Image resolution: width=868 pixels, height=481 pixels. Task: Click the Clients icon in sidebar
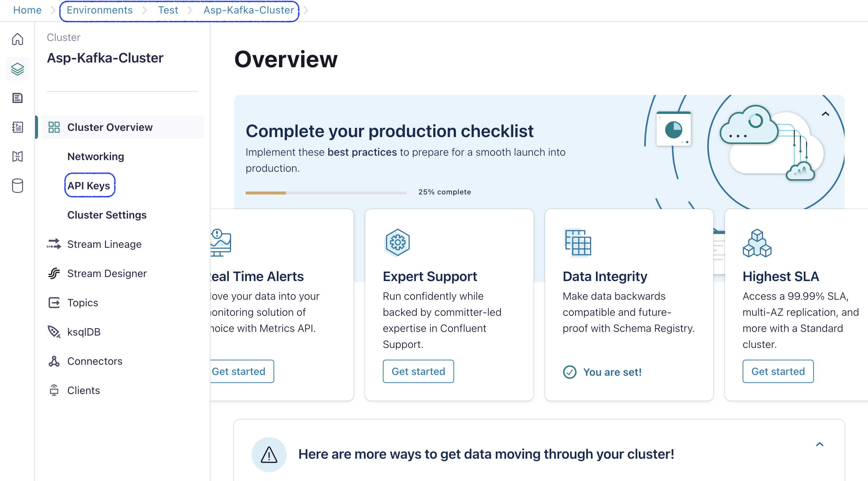point(54,390)
